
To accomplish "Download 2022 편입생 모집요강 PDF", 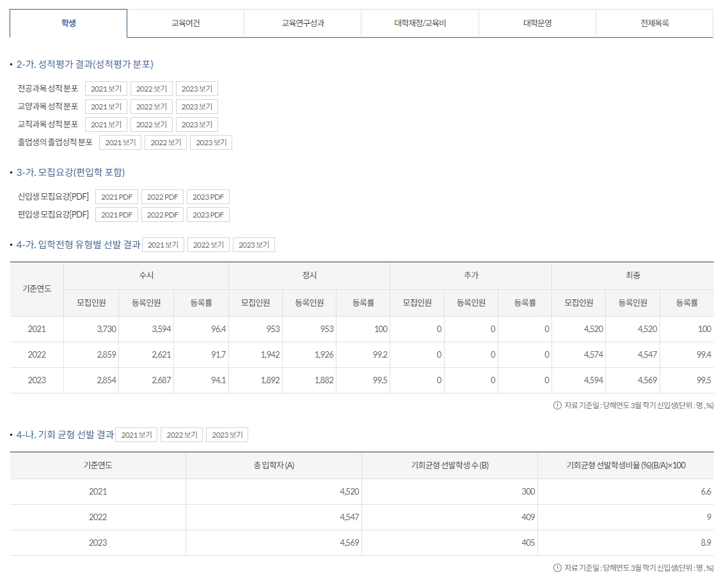I will 162,215.
